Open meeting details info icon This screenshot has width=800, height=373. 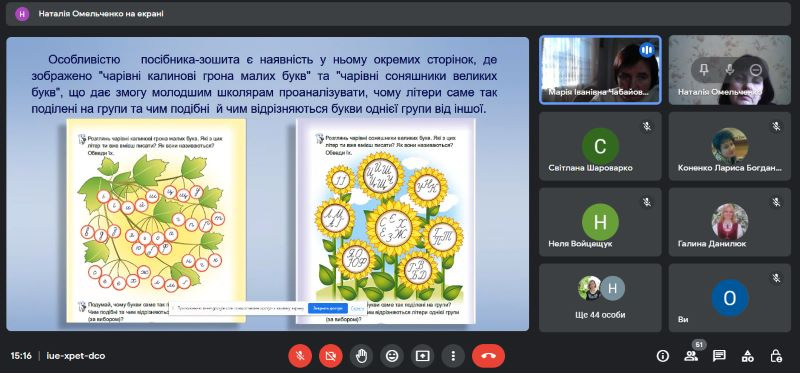(663, 356)
